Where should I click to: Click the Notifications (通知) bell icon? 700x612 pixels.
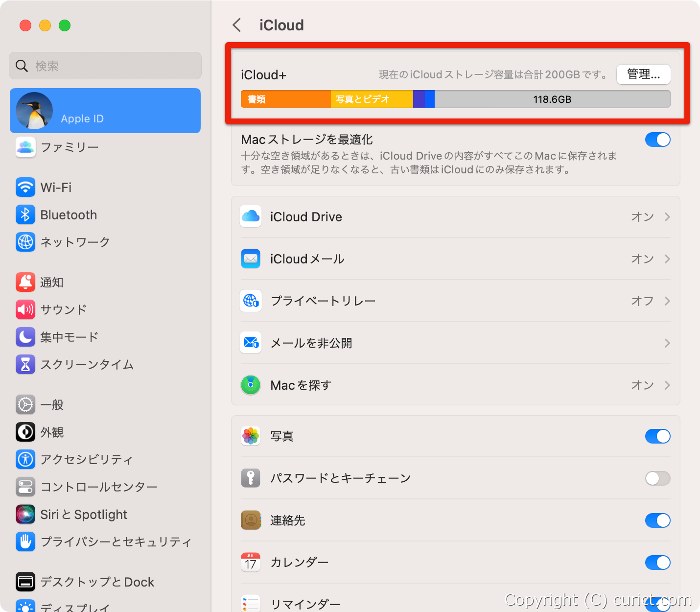[25, 282]
